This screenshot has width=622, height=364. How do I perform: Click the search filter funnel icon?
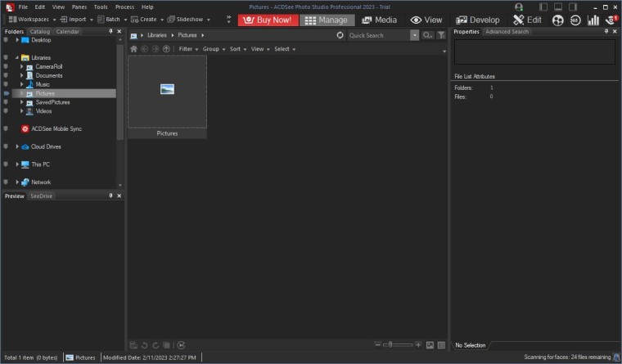tap(441, 35)
